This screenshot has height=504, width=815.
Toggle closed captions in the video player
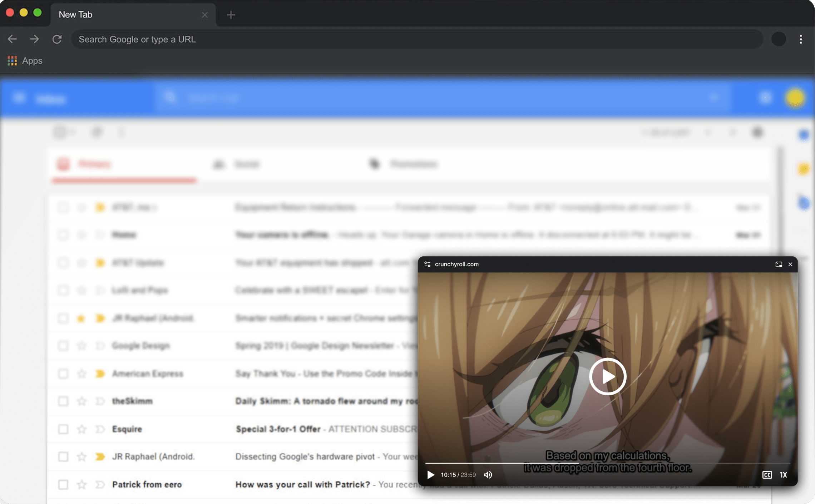point(767,475)
